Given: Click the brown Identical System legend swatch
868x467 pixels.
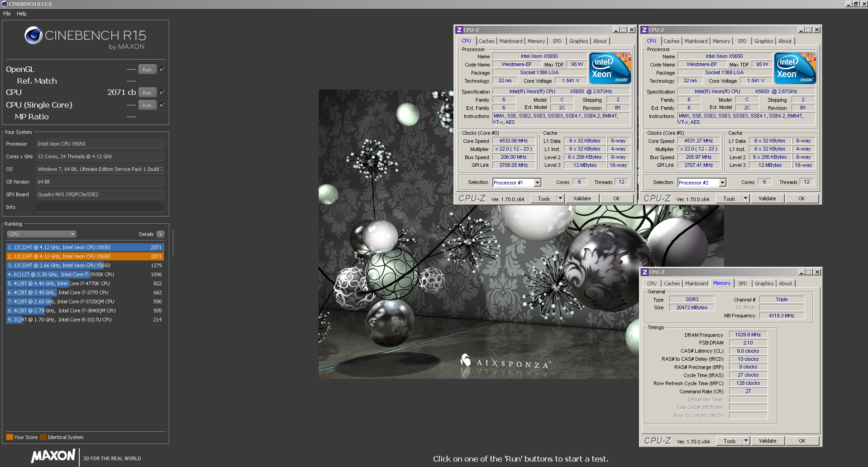Looking at the screenshot, I should click(43, 437).
